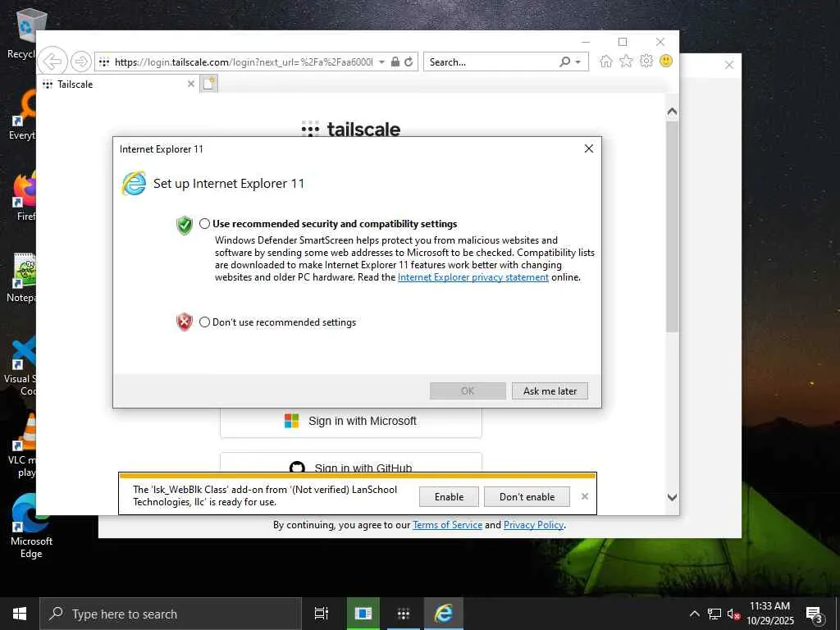
Task: Click the Tailscale site icon in address bar
Action: tap(104, 62)
